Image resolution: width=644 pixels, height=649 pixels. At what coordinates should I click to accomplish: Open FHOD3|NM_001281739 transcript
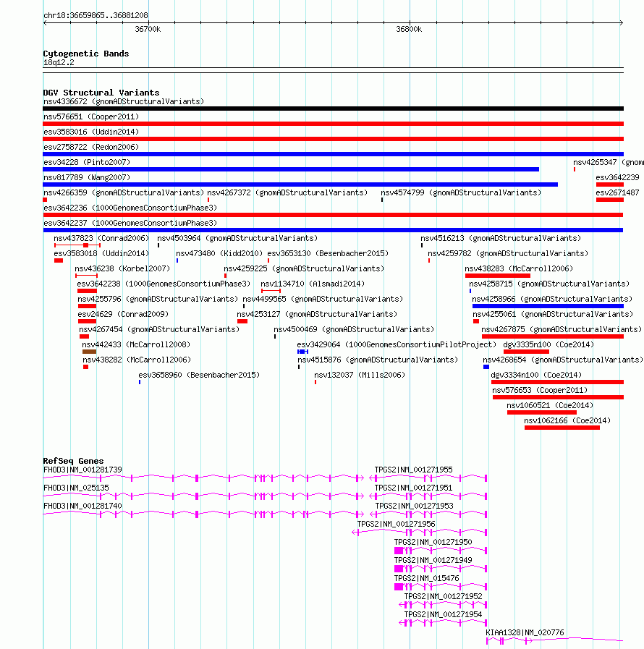(203, 478)
